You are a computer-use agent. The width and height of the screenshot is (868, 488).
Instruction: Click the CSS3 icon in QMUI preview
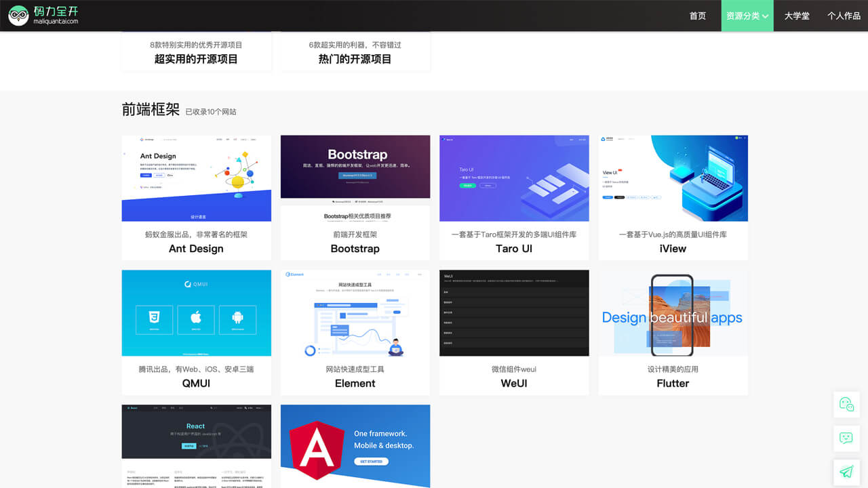point(154,319)
